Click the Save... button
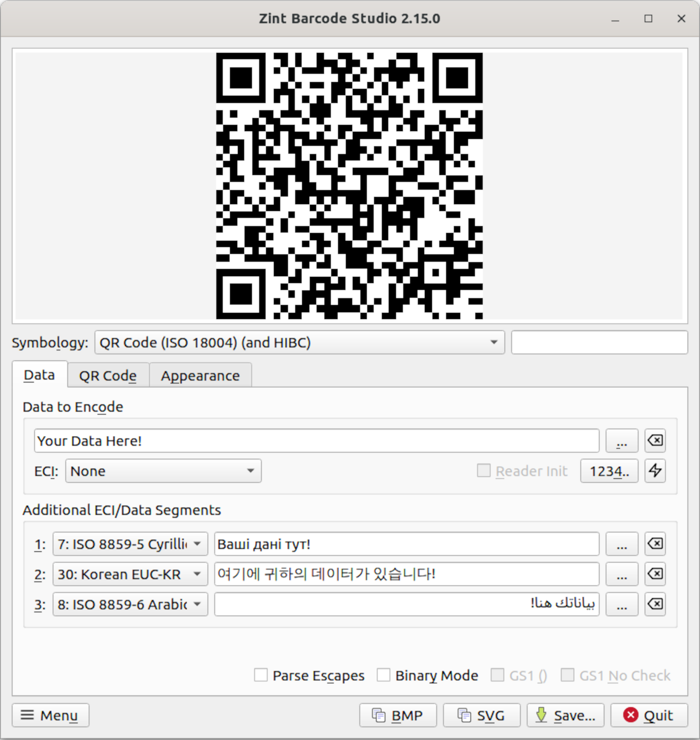This screenshot has width=700, height=740. pos(565,715)
